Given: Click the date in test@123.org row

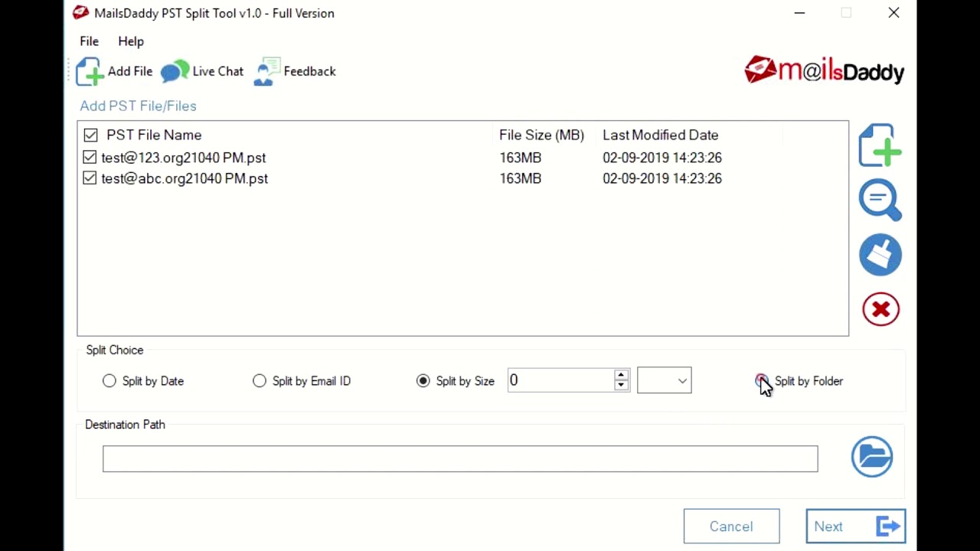Looking at the screenshot, I should pyautogui.click(x=662, y=158).
